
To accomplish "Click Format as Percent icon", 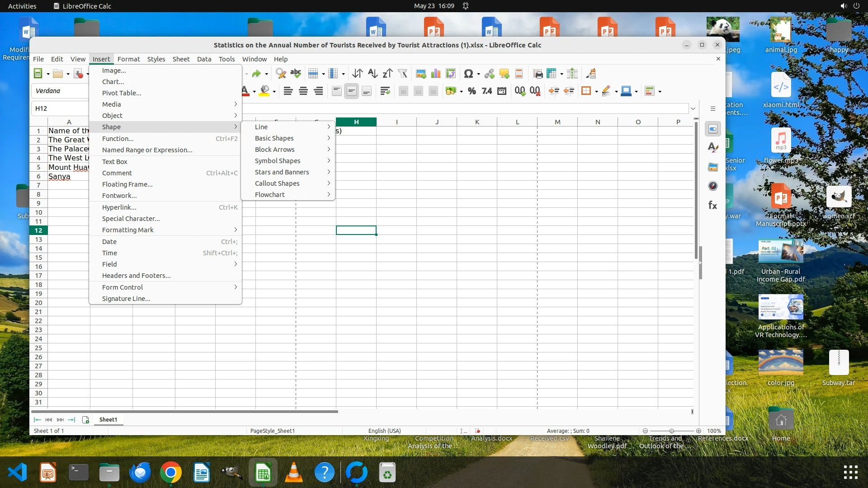I will (472, 91).
